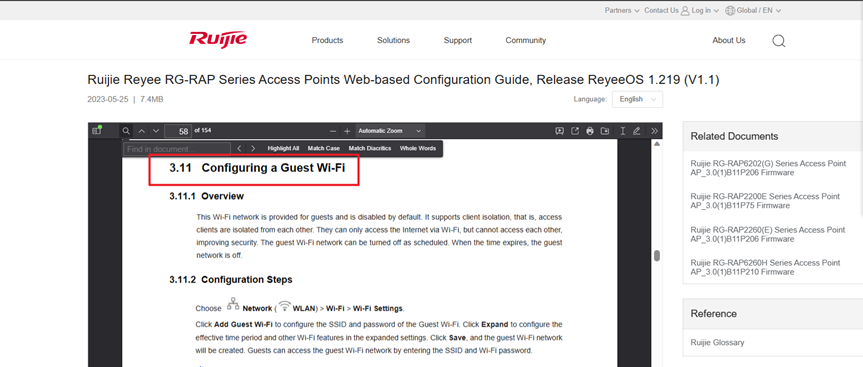
Task: Toggle the PDF sidebar panel
Action: [x=97, y=131]
